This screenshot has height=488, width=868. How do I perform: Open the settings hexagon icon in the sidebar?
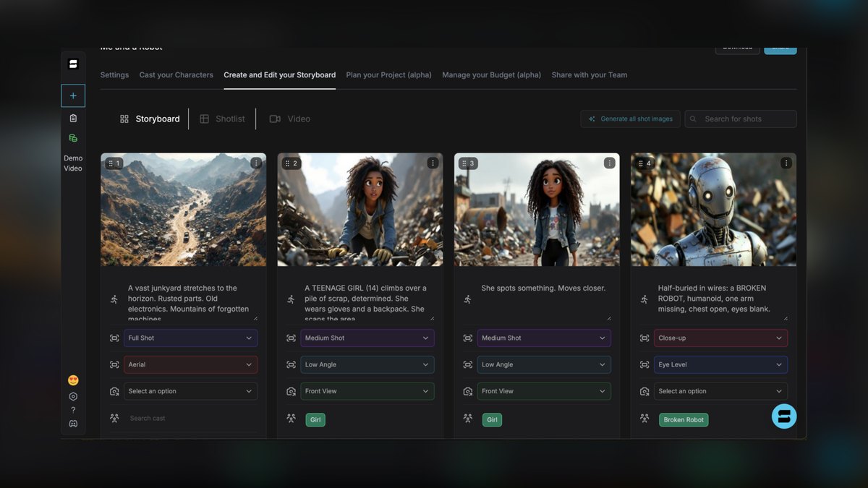point(73,396)
